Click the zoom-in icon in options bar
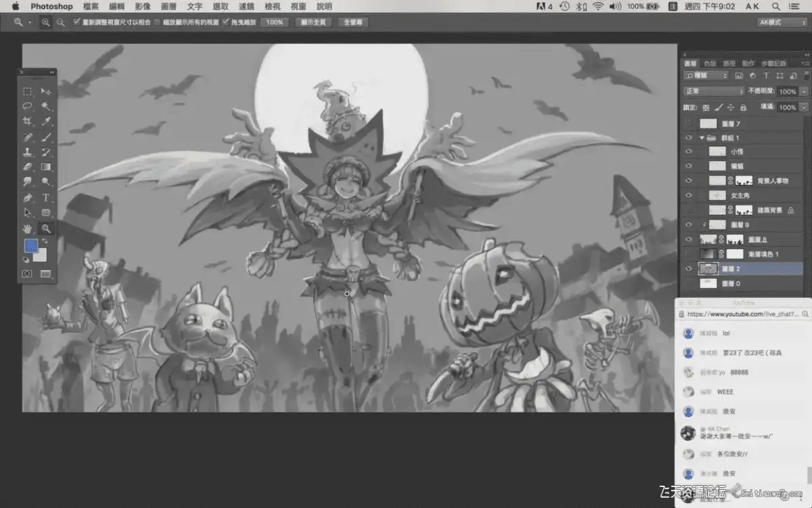812x508 pixels. coord(45,22)
